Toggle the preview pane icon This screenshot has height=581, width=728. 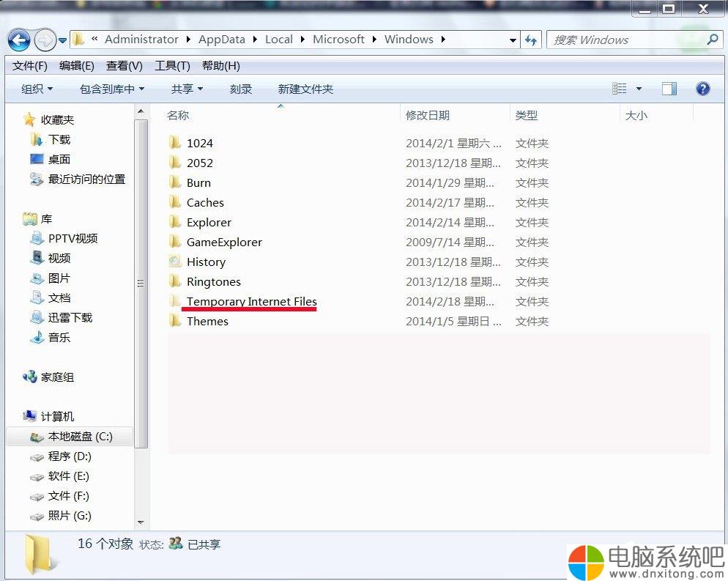point(669,89)
